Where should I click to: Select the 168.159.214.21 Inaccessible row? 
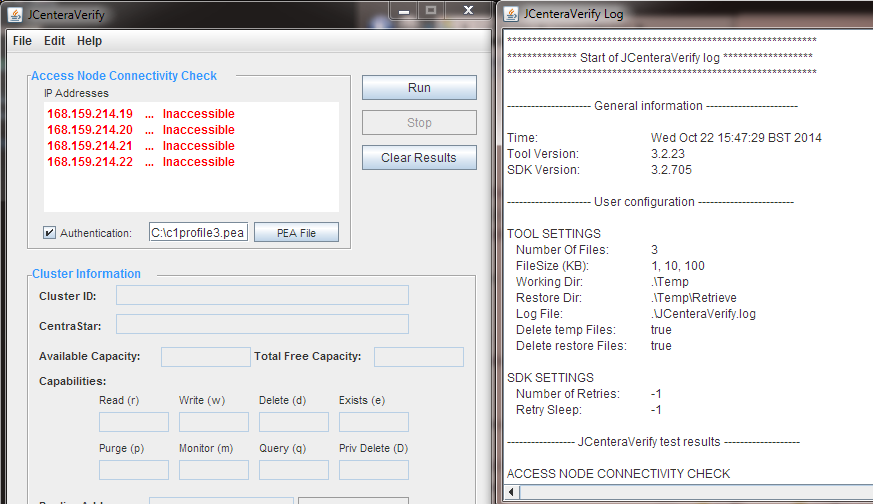tap(141, 146)
